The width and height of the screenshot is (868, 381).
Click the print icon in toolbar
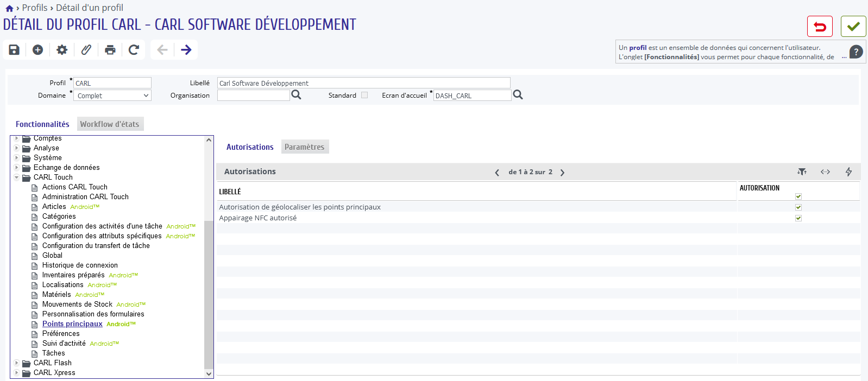110,50
